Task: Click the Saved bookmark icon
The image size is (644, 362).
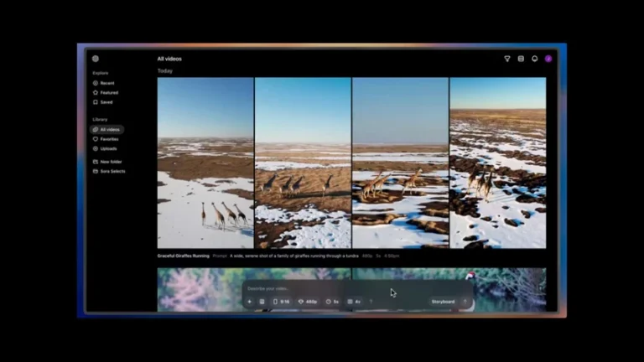Action: (x=96, y=102)
